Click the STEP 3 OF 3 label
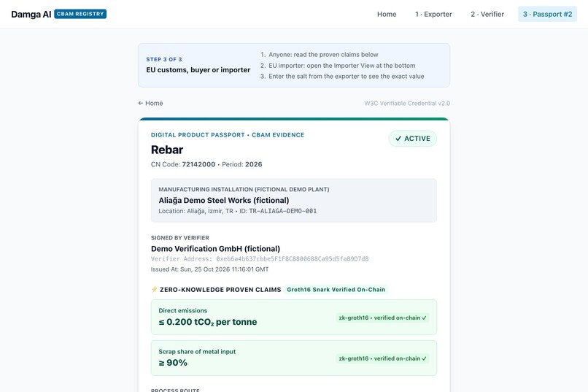Viewport: 588px width, 392px height. coord(164,59)
